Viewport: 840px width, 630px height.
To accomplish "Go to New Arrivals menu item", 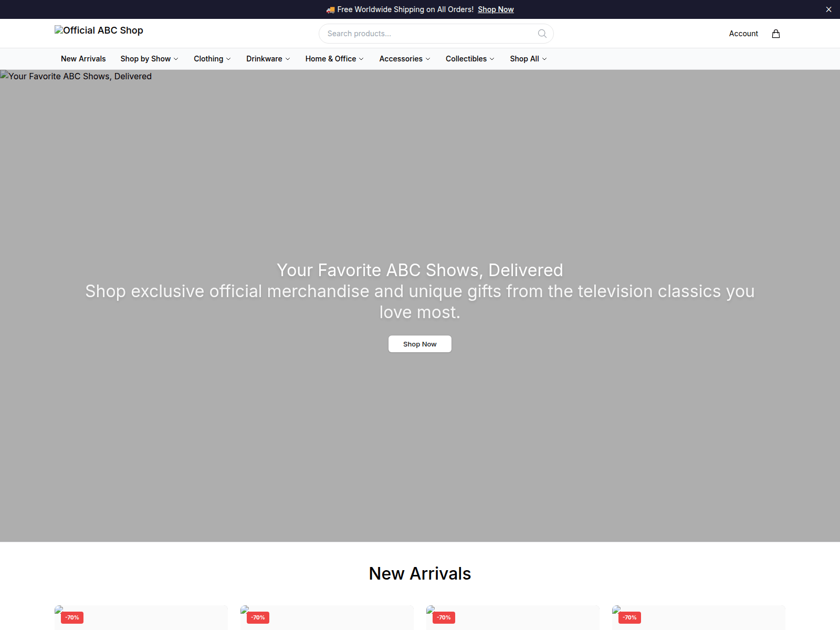I will click(83, 59).
